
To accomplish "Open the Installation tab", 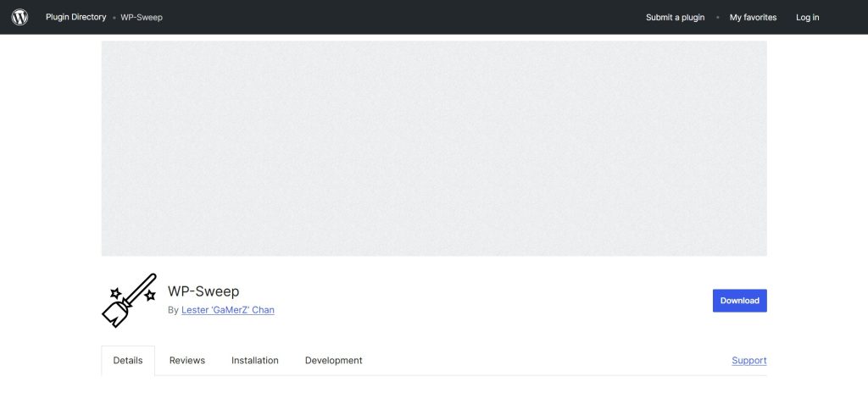I will pyautogui.click(x=254, y=360).
